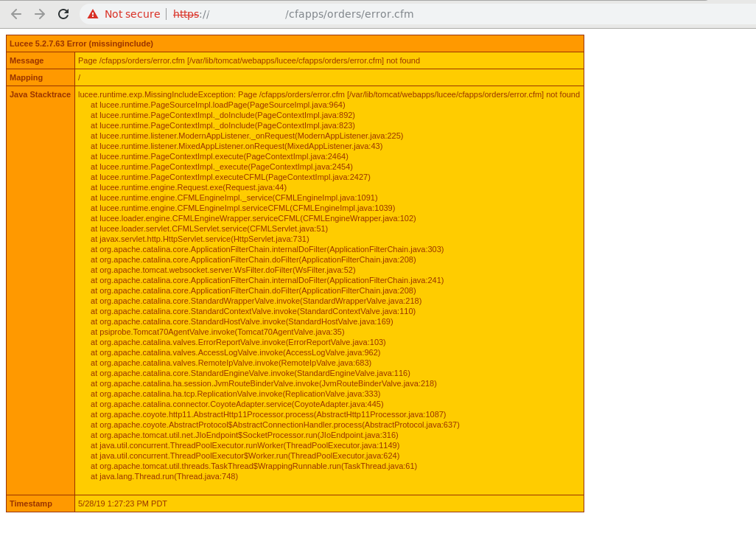756x547 pixels.
Task: Select line 'JvmRouteBinderValve.invoke' in stacktrace
Action: pos(264,383)
